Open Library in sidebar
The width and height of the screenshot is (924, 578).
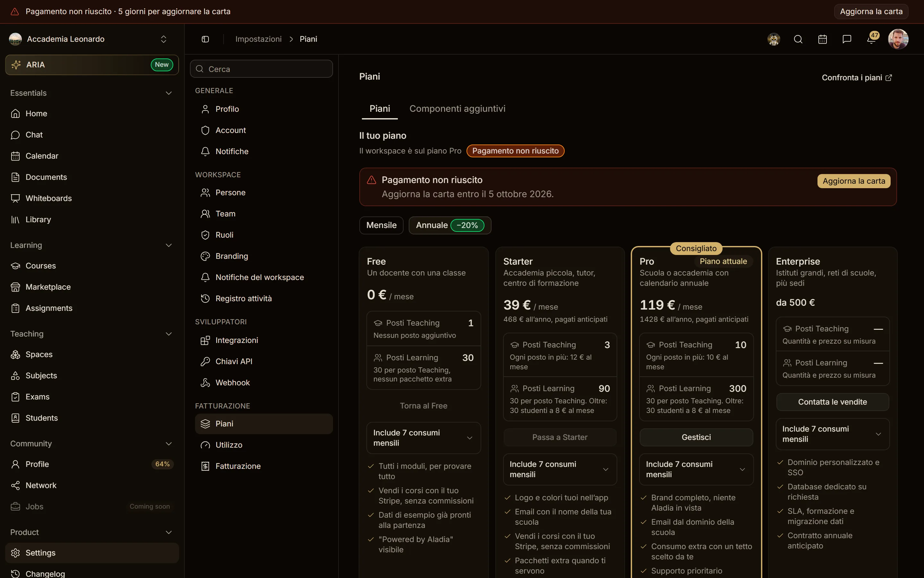[x=92, y=219]
